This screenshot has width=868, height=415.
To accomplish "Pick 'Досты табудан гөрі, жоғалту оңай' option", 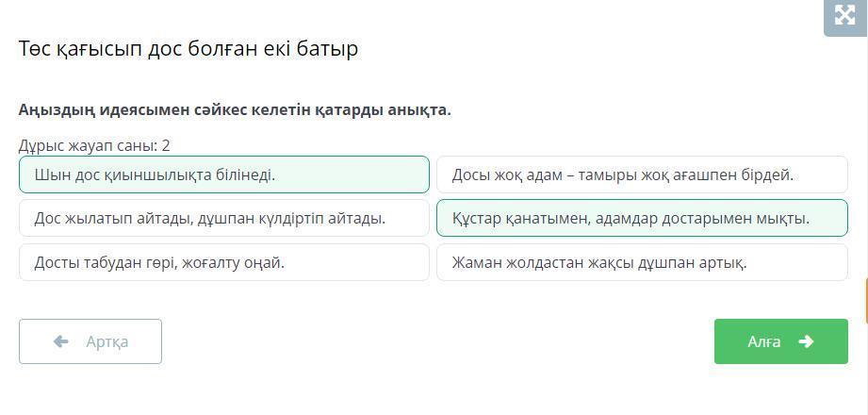I will tap(223, 262).
